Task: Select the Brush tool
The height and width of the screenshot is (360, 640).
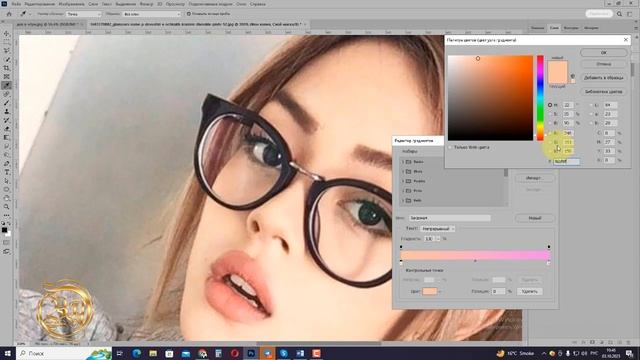Action: tap(7, 103)
